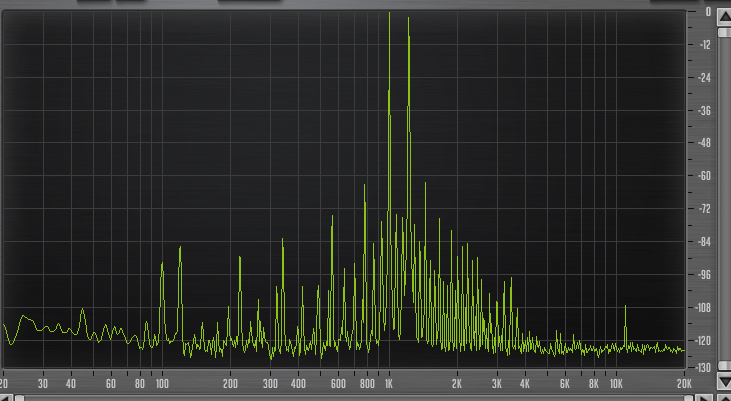Click the 400 frequency axis label
731x401 pixels.
(x=298, y=384)
